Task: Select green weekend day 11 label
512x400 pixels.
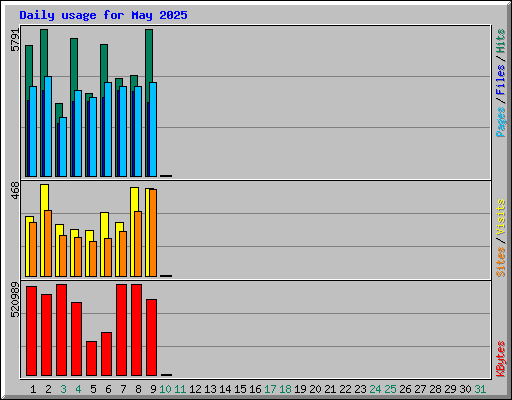Action: tap(180, 389)
